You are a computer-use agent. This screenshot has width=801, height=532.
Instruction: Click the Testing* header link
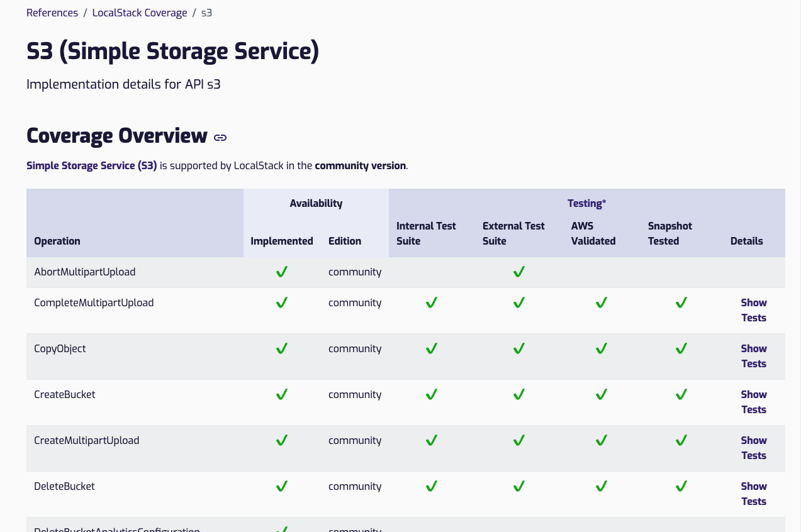586,203
